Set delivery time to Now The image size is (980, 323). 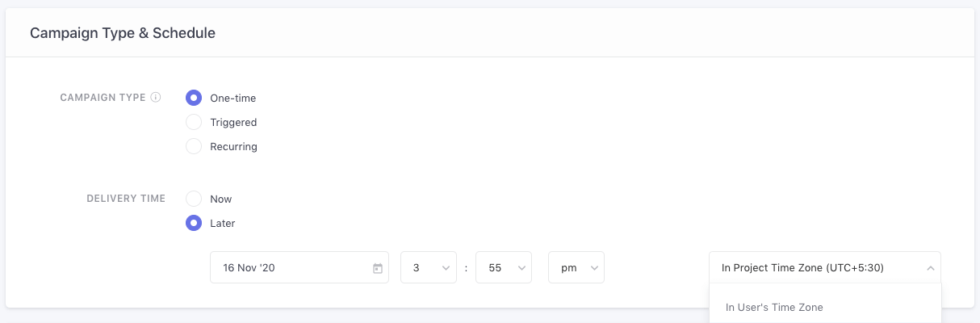tap(194, 199)
